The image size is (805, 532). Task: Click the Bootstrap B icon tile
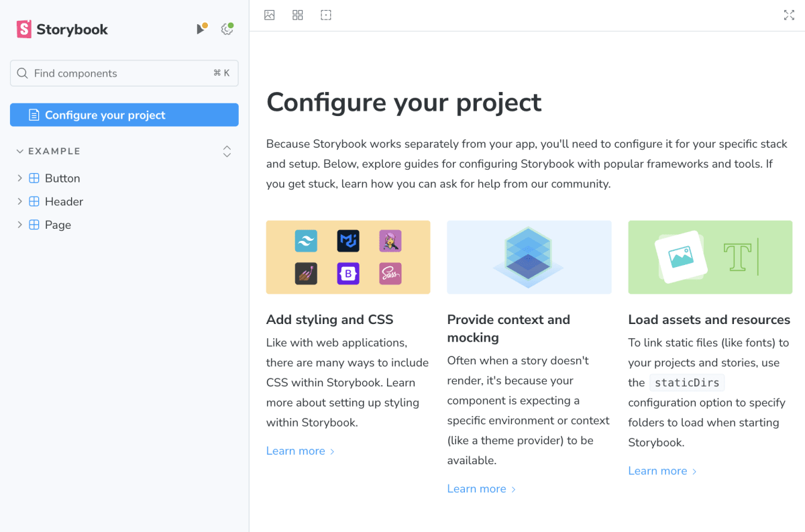(x=348, y=273)
